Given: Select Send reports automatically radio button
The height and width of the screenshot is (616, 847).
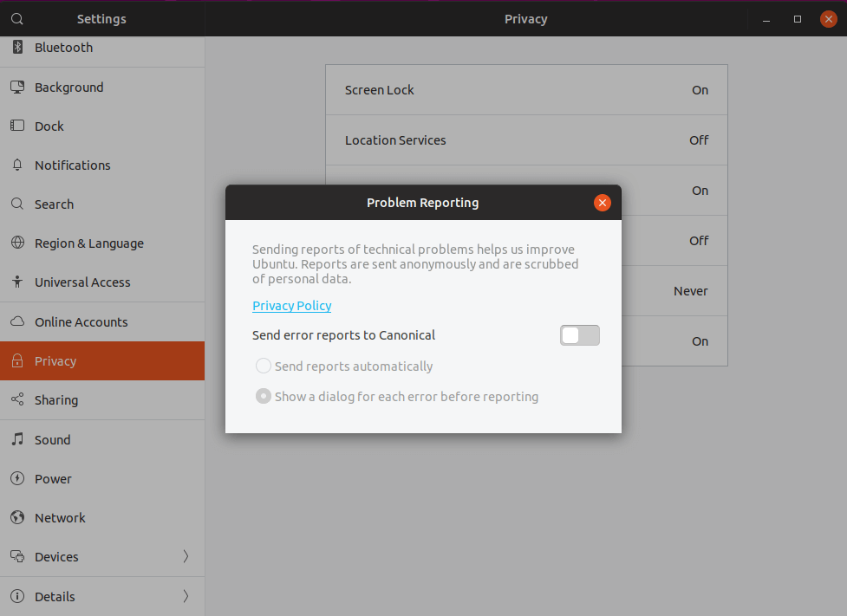Looking at the screenshot, I should pyautogui.click(x=264, y=366).
